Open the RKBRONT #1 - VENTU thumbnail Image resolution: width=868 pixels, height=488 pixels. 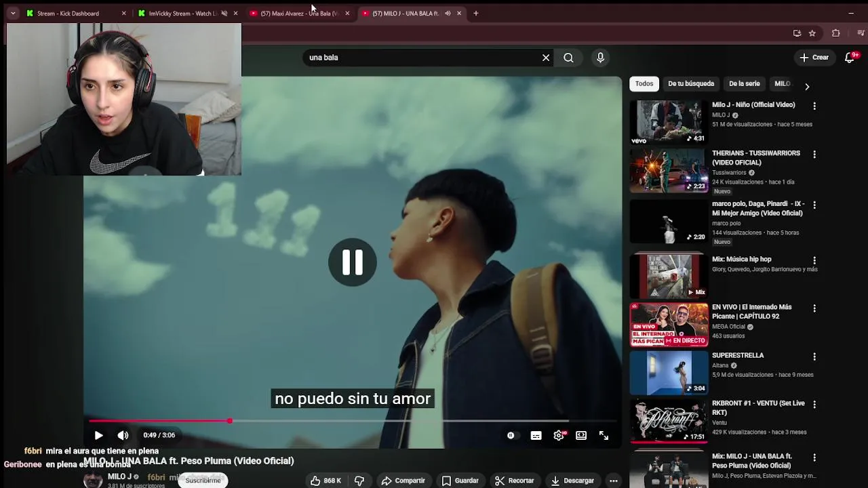(669, 420)
